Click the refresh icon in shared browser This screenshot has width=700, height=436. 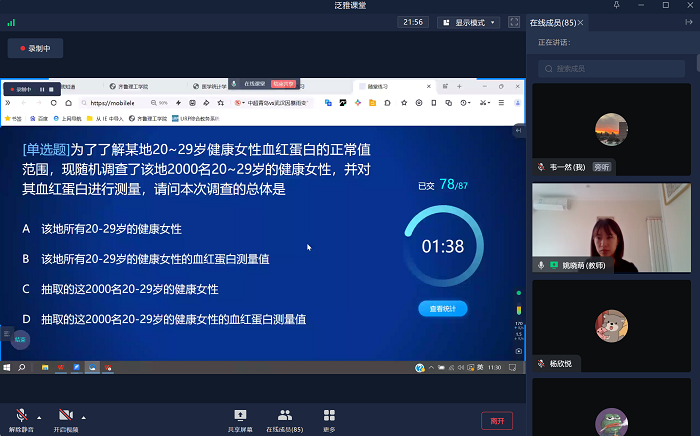pos(54,103)
